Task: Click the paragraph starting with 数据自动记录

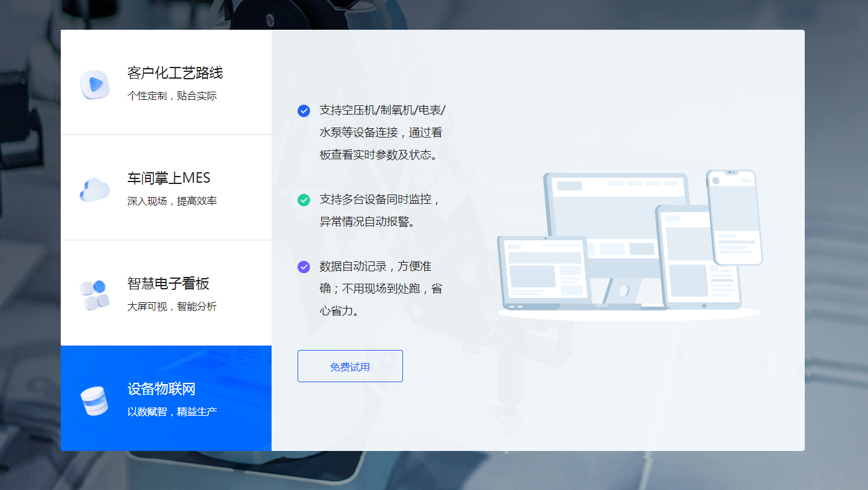Action: pyautogui.click(x=381, y=289)
